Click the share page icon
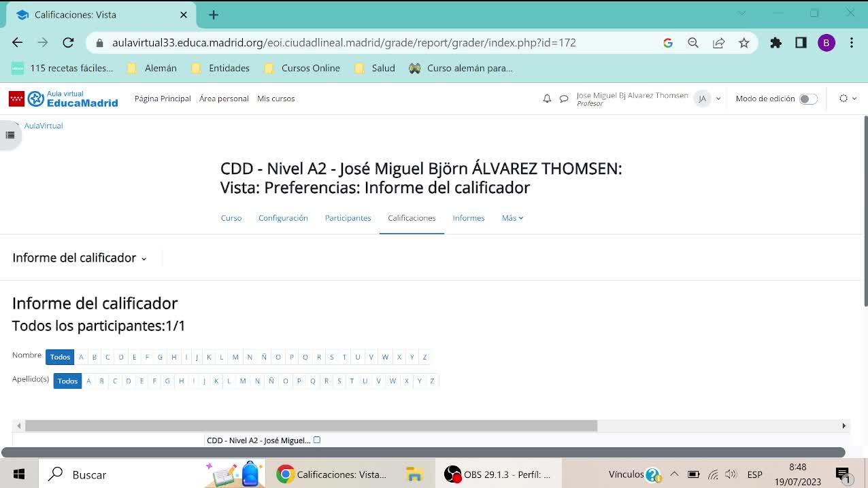The image size is (868, 488). tap(718, 43)
